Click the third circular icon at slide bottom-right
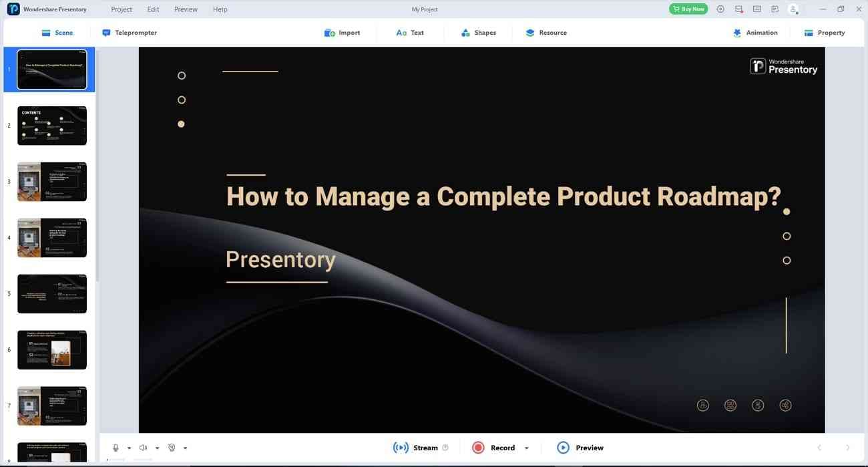868x467 pixels. pos(758,405)
